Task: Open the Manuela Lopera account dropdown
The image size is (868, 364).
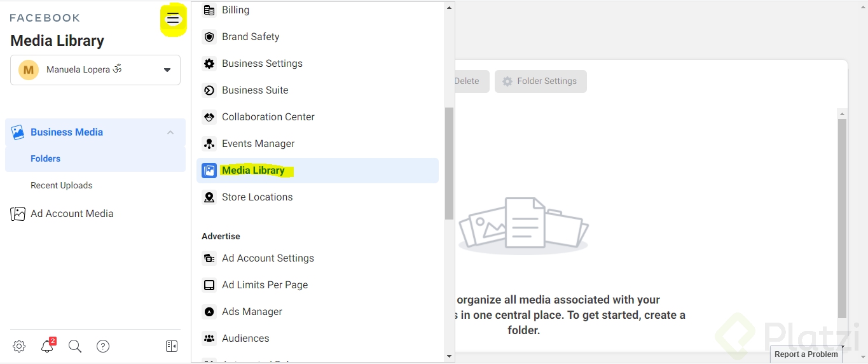Action: [x=95, y=70]
